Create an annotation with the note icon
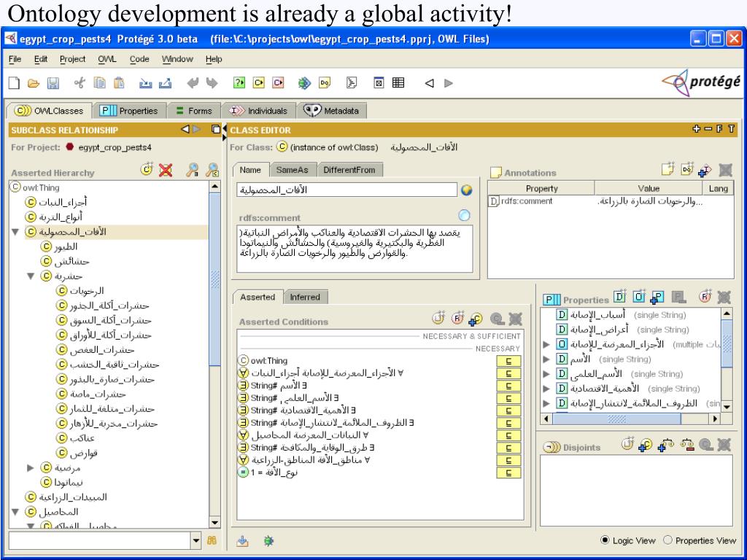Screen dimensions: 747x560 pos(668,169)
